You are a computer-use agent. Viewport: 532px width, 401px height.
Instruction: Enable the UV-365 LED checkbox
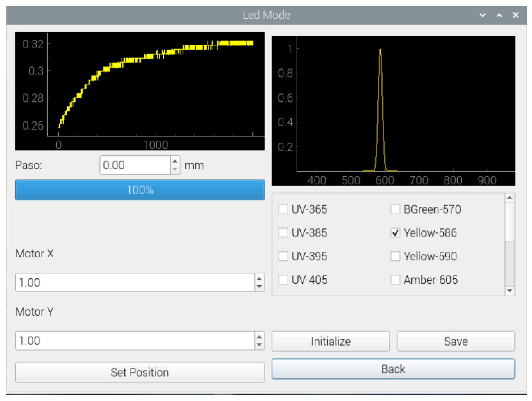(x=283, y=209)
